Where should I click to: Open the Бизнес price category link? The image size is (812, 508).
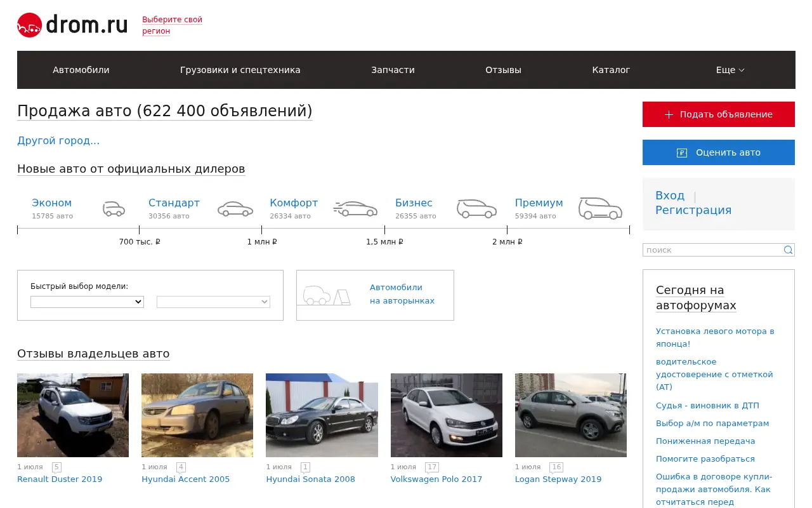click(x=414, y=203)
